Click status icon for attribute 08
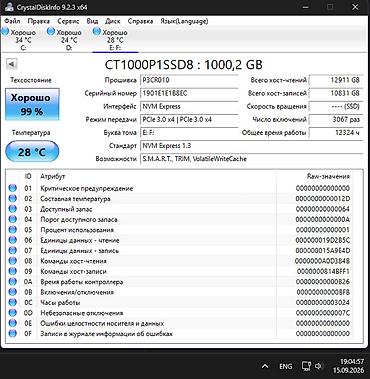This screenshot has height=379, width=370. pyautogui.click(x=13, y=261)
